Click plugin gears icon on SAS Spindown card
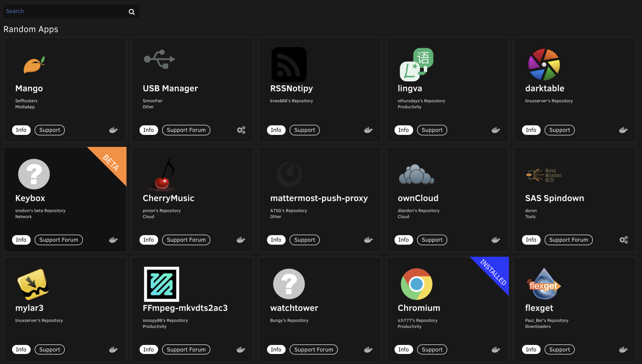 (x=623, y=240)
